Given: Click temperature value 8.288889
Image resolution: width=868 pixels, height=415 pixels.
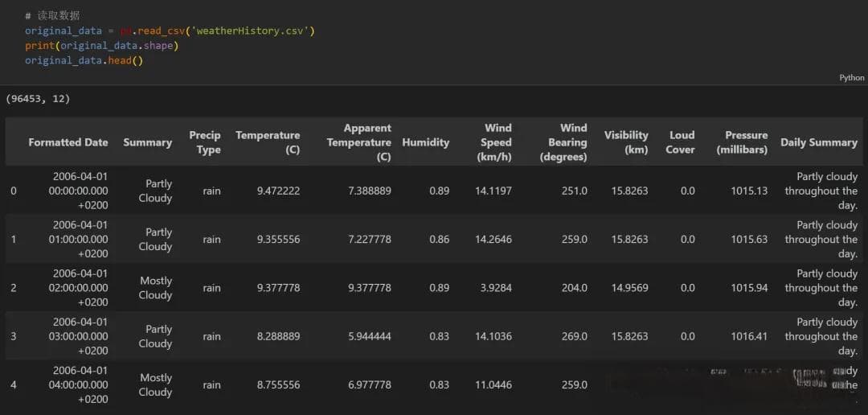Looking at the screenshot, I should tap(278, 336).
